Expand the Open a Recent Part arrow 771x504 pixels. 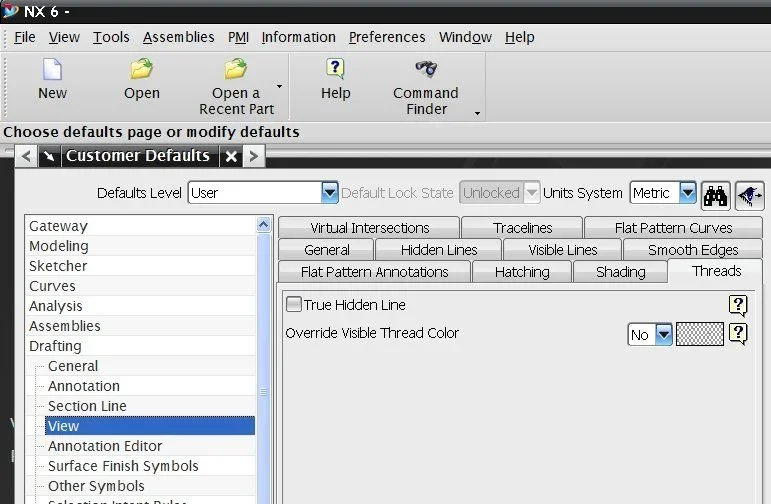pos(279,87)
